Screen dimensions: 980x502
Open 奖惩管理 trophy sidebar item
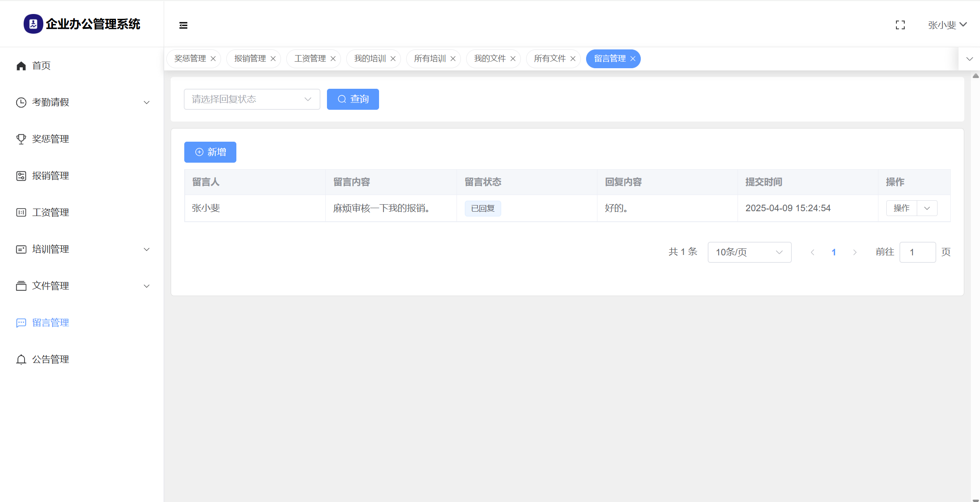click(x=50, y=139)
